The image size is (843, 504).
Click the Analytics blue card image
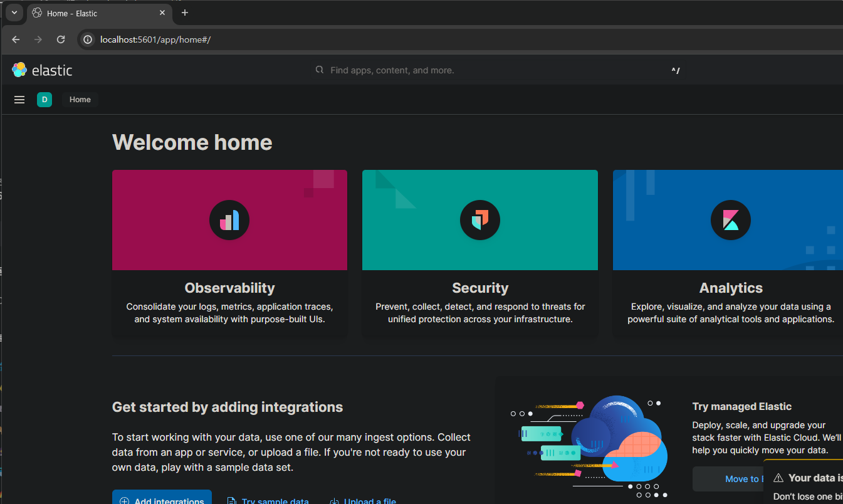(x=728, y=220)
